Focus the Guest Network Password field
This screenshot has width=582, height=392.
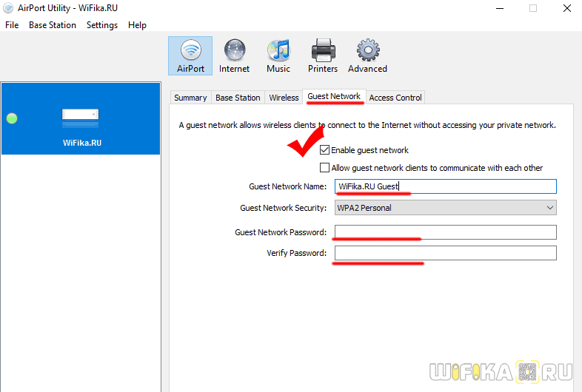click(x=446, y=232)
